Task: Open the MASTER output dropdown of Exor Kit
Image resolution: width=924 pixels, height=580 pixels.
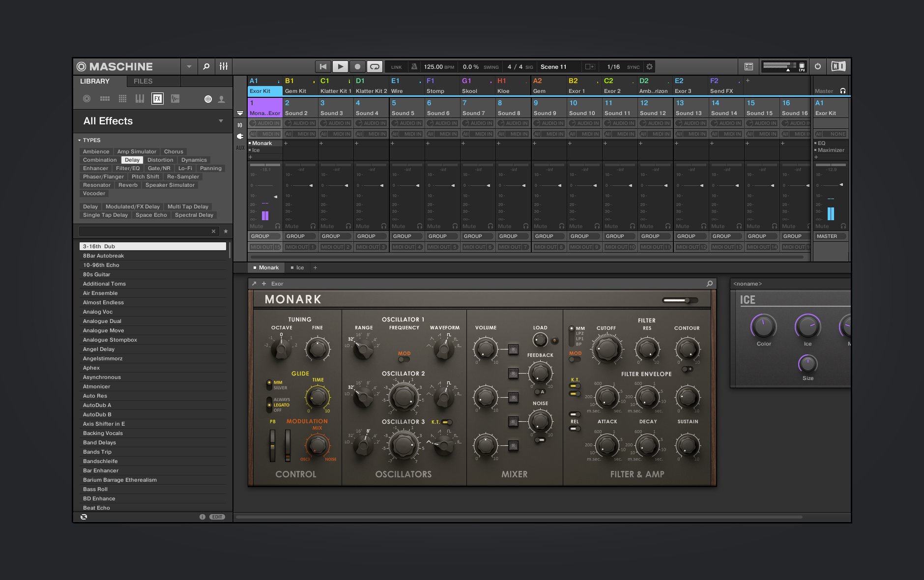Action: click(x=831, y=236)
